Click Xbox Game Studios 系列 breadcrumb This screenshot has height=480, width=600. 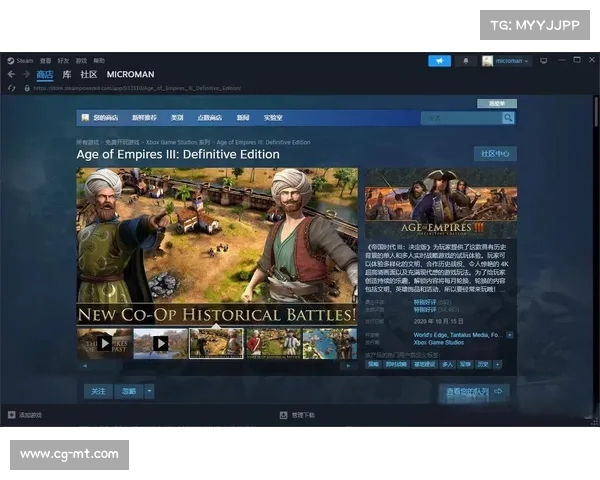178,142
